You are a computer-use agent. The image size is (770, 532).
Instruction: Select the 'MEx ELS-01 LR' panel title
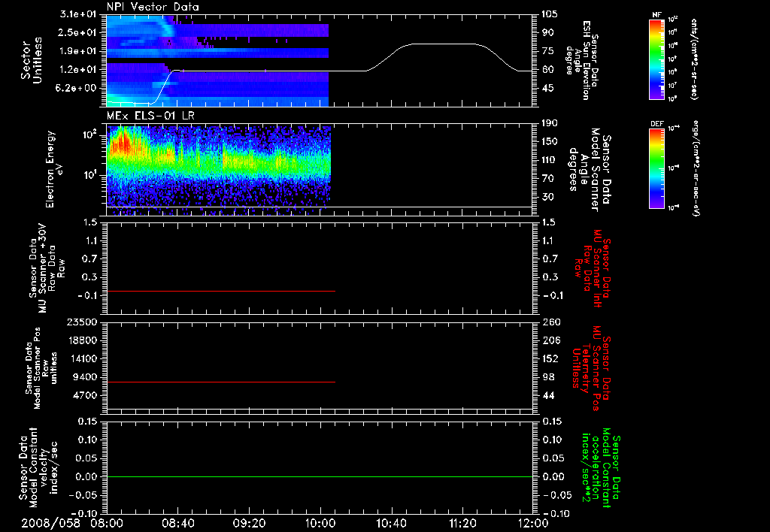point(150,116)
